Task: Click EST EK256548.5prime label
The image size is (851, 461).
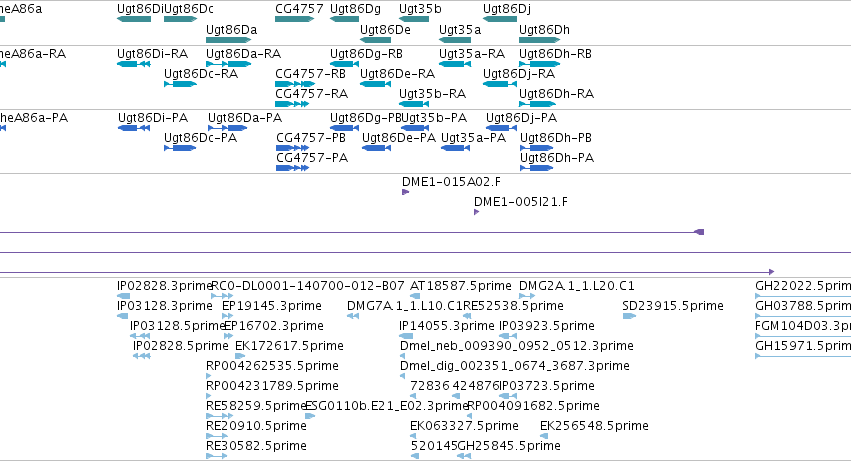Action: (594, 425)
